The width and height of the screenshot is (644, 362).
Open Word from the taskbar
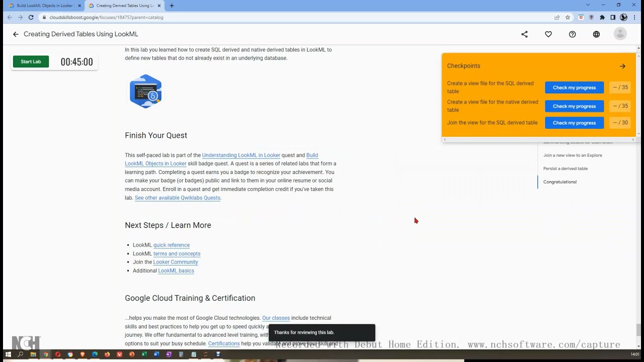(156, 354)
